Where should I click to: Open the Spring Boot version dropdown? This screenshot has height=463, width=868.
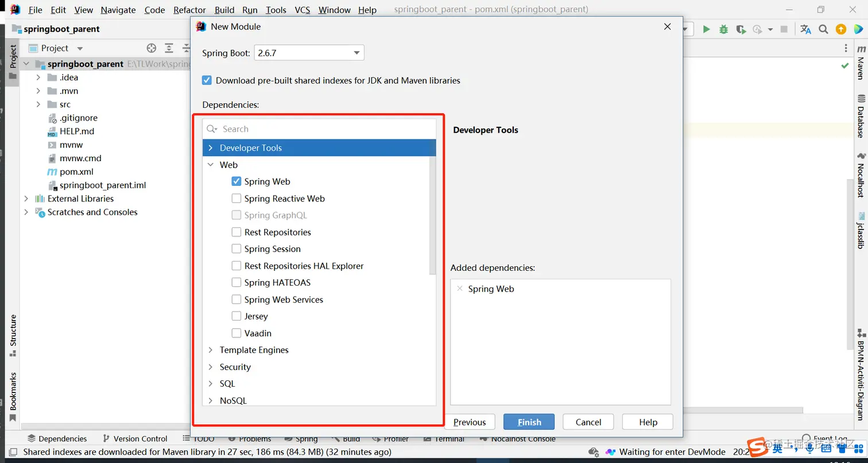(x=309, y=53)
